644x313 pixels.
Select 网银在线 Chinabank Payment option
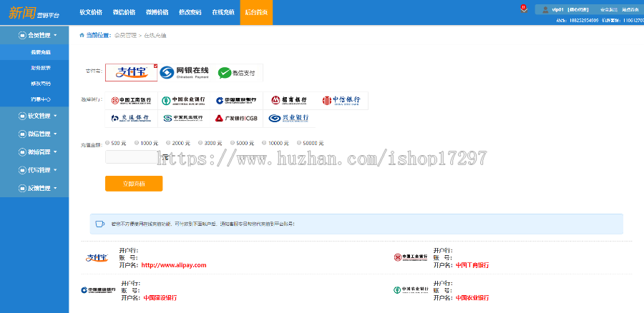pos(184,73)
